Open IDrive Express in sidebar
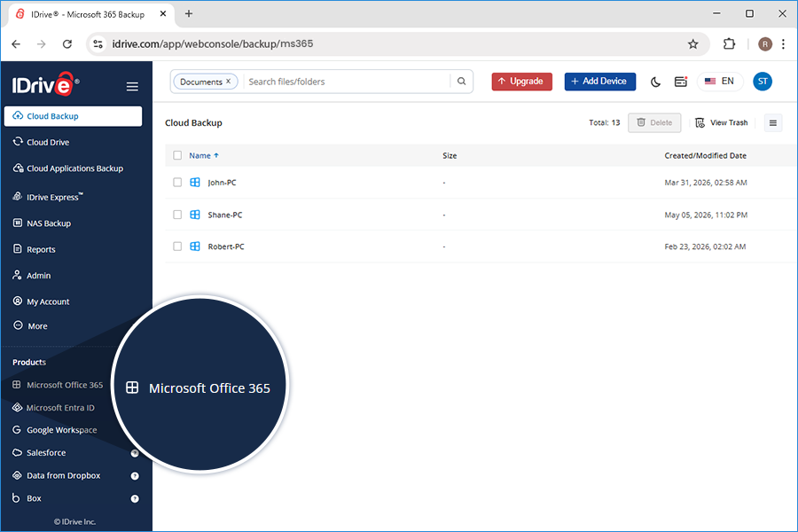798x532 pixels. (48, 197)
